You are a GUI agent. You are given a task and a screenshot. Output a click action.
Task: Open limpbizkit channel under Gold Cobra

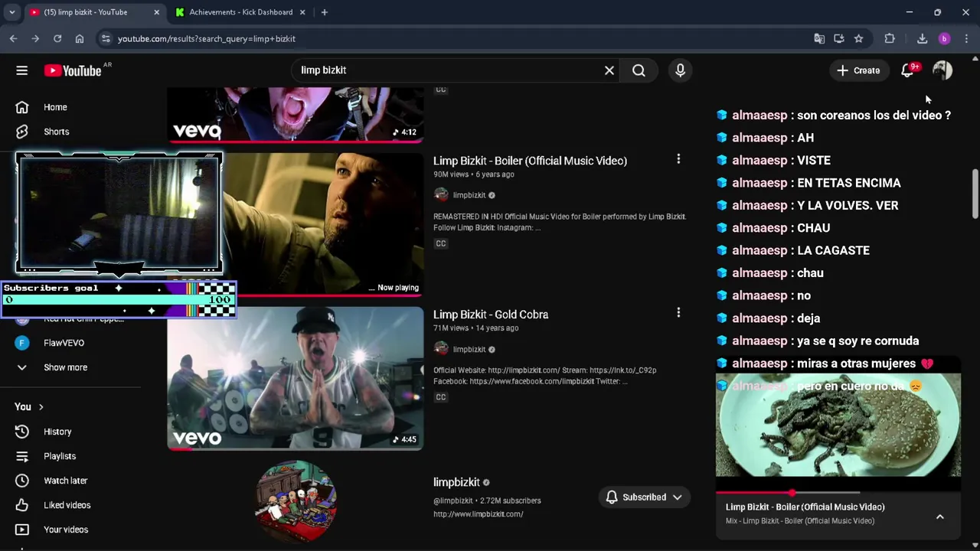(469, 350)
